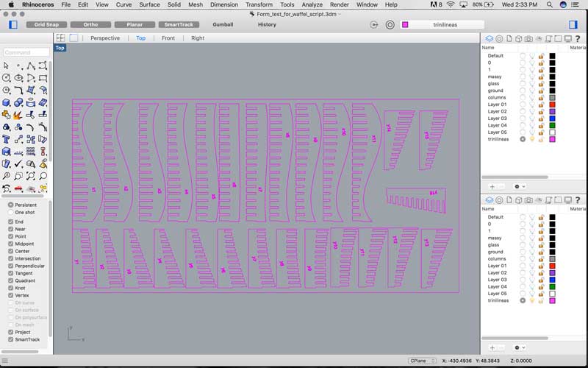Open the CPlane dropdown in status bar
This screenshot has width=588, height=368.
pos(422,361)
